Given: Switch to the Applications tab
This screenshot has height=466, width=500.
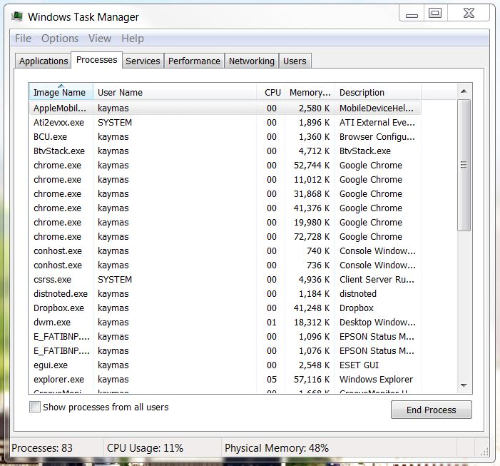Looking at the screenshot, I should 43,61.
